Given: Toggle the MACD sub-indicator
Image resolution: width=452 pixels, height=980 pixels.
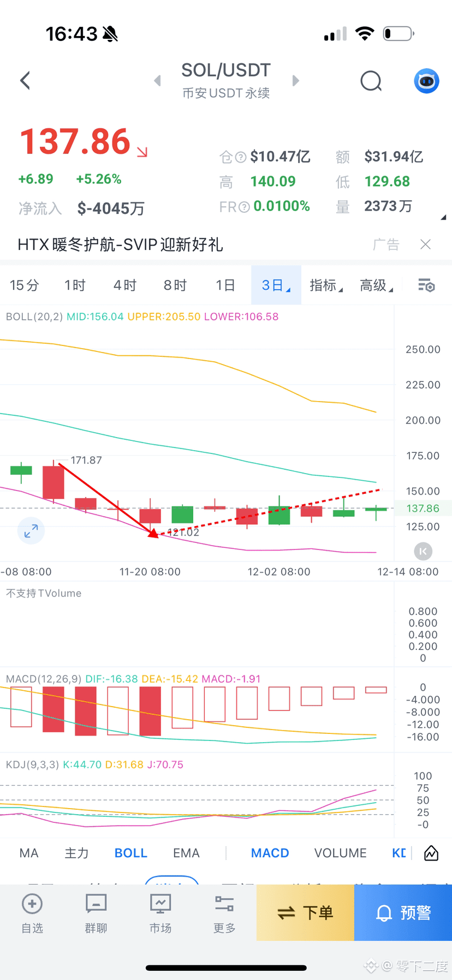Looking at the screenshot, I should [270, 853].
